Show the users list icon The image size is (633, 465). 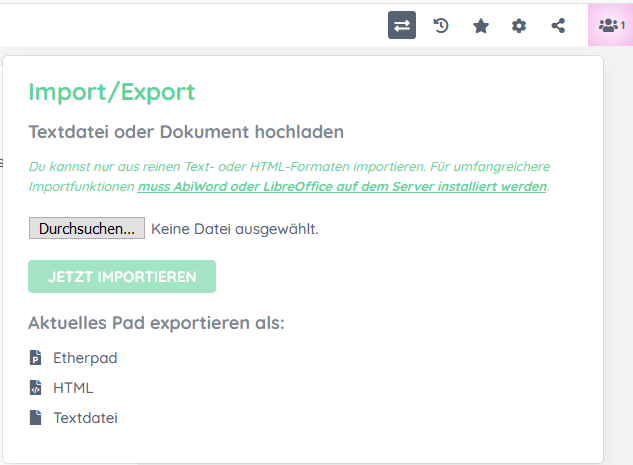[x=611, y=25]
